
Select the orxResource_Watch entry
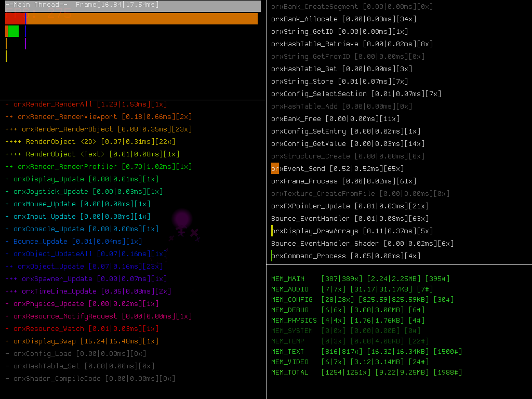click(x=82, y=329)
